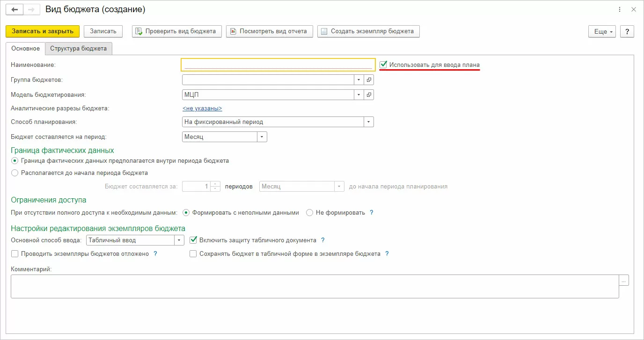This screenshot has width=644, height=340.
Task: Click the Записать и закрыть button
Action: (43, 31)
